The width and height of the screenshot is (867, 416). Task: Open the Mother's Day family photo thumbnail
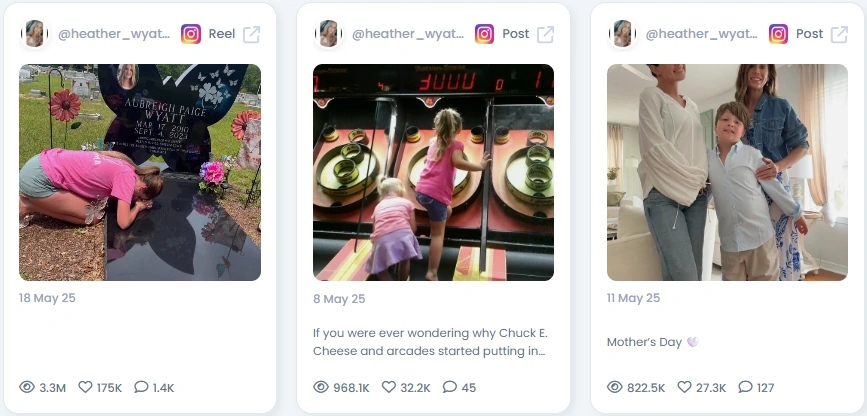(727, 173)
